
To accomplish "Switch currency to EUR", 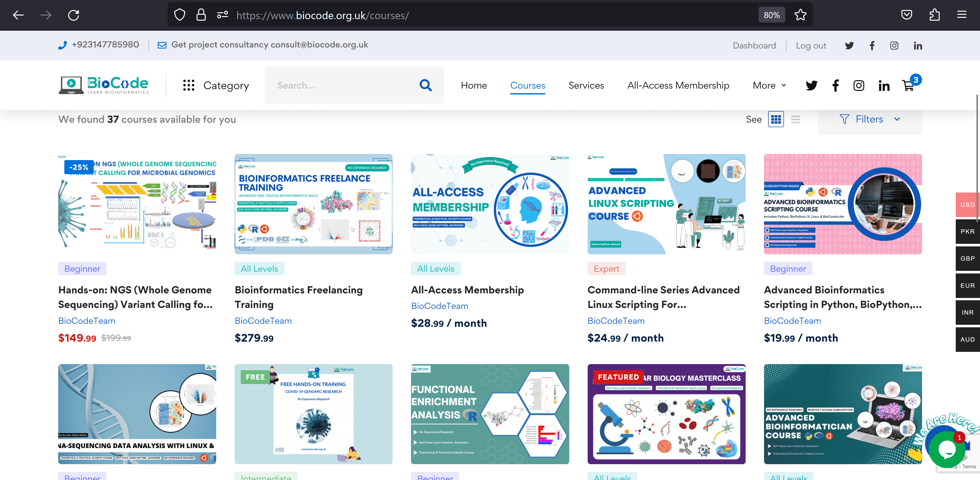I will pyautogui.click(x=967, y=285).
